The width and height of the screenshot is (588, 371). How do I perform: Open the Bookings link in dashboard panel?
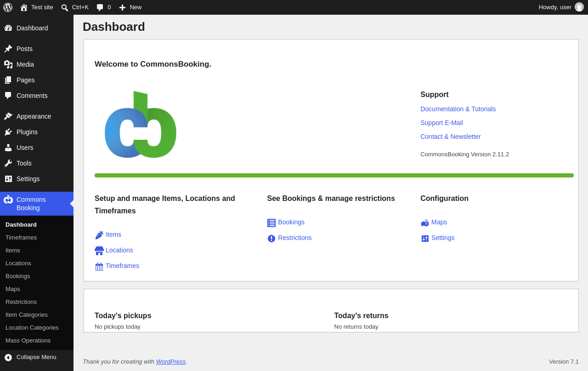click(x=291, y=222)
